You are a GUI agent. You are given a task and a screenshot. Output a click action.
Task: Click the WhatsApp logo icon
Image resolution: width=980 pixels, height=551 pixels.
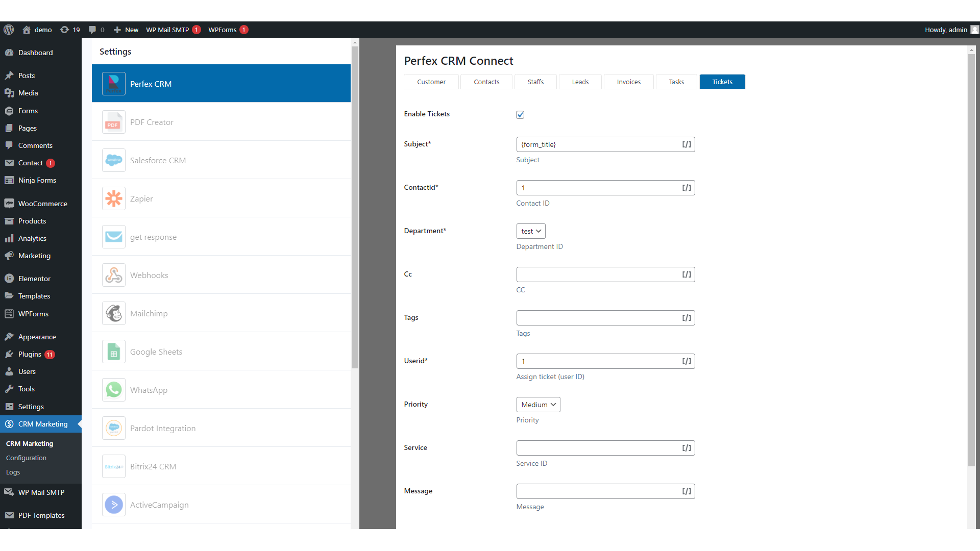pos(113,390)
